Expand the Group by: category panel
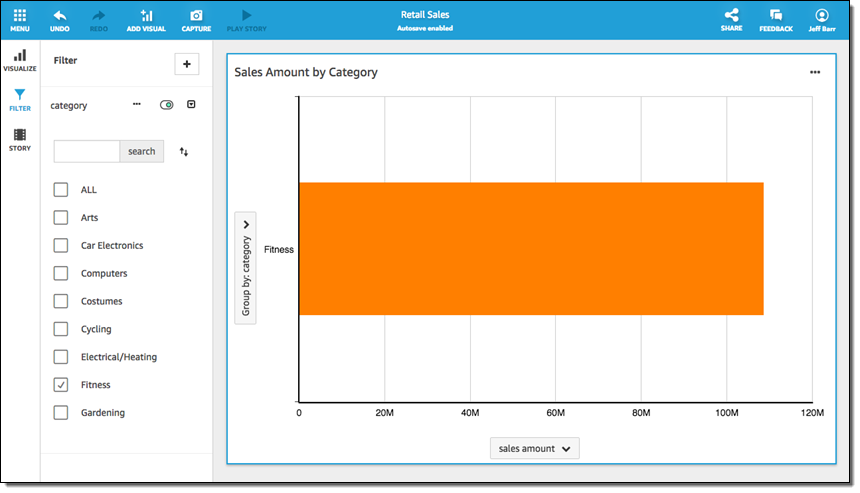 (x=246, y=226)
